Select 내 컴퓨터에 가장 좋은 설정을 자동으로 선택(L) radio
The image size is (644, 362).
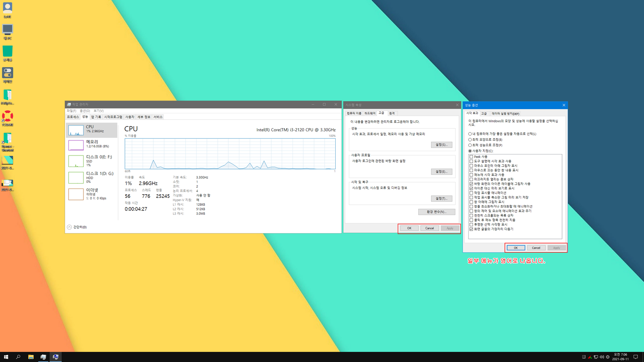point(502,134)
